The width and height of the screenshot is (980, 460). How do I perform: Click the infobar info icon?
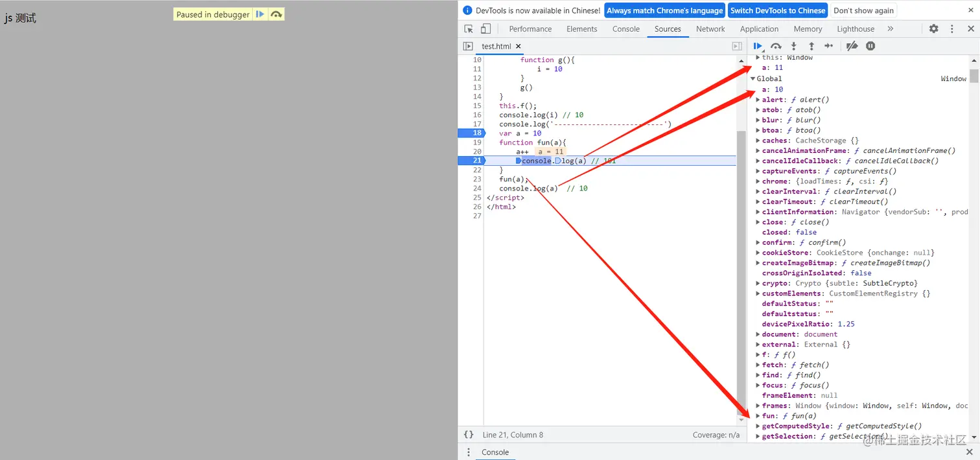(x=468, y=10)
